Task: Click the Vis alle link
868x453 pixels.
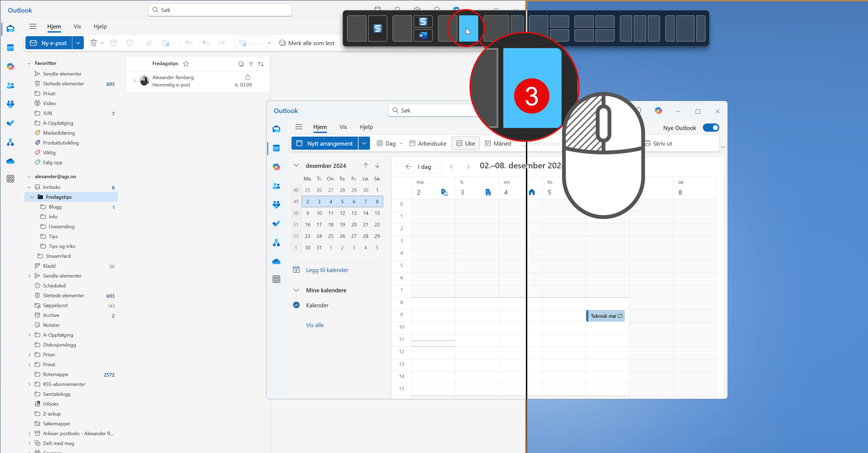Action: (315, 325)
